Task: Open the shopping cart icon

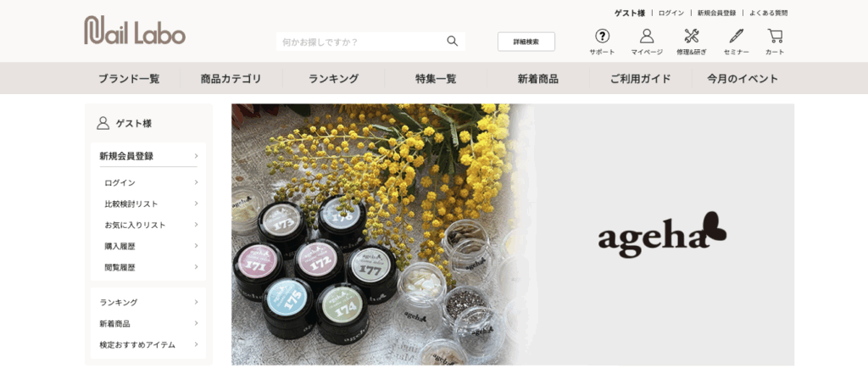Action: [x=775, y=36]
